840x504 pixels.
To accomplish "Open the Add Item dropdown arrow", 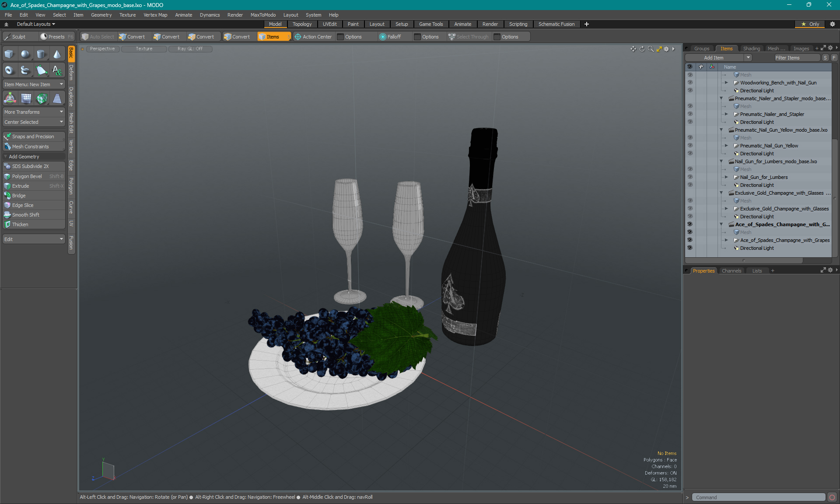I will (x=748, y=58).
